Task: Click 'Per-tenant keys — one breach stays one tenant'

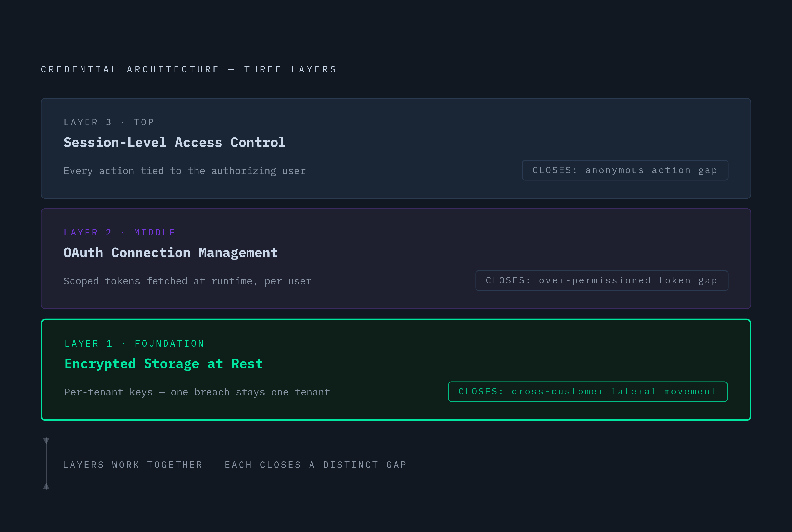Action: [x=197, y=392]
